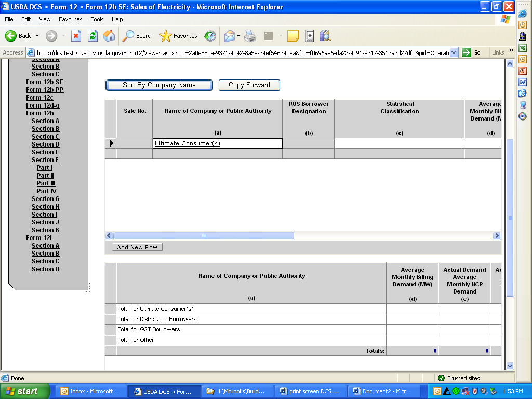The width and height of the screenshot is (532, 399).
Task: Open the Mail icon dropdown arrow
Action: [237, 36]
